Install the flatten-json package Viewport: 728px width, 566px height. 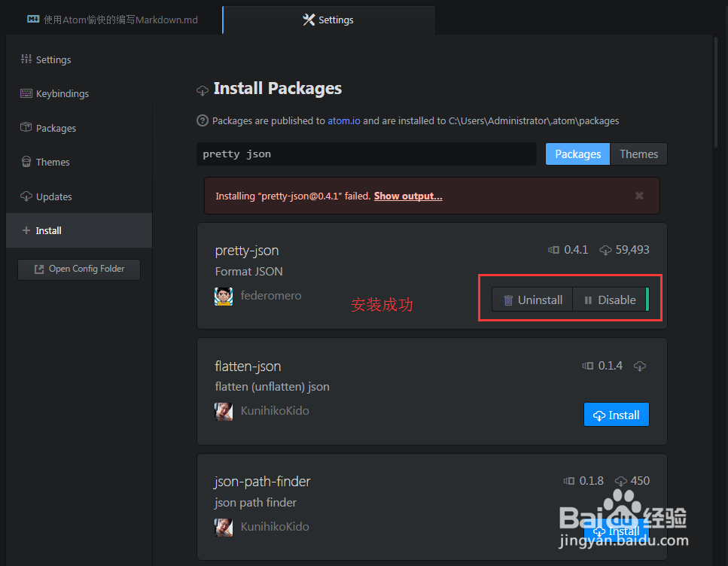click(x=616, y=415)
